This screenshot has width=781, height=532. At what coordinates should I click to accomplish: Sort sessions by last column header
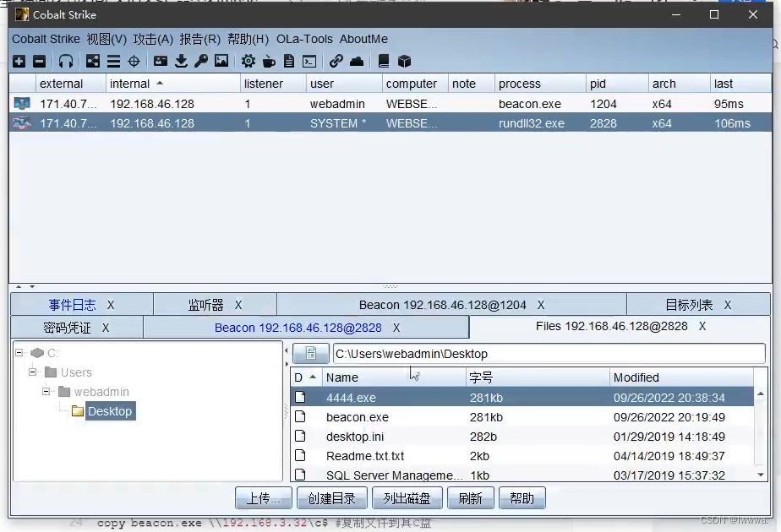point(740,84)
